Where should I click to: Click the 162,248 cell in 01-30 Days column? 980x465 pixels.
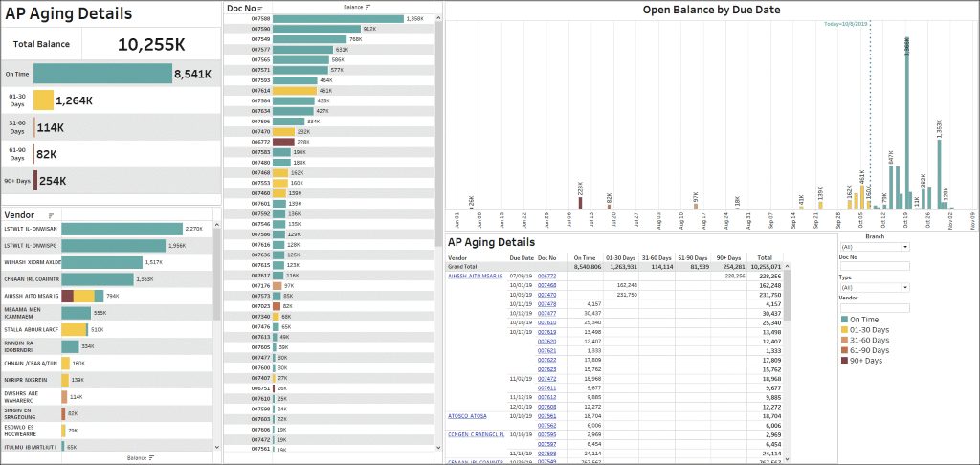626,284
